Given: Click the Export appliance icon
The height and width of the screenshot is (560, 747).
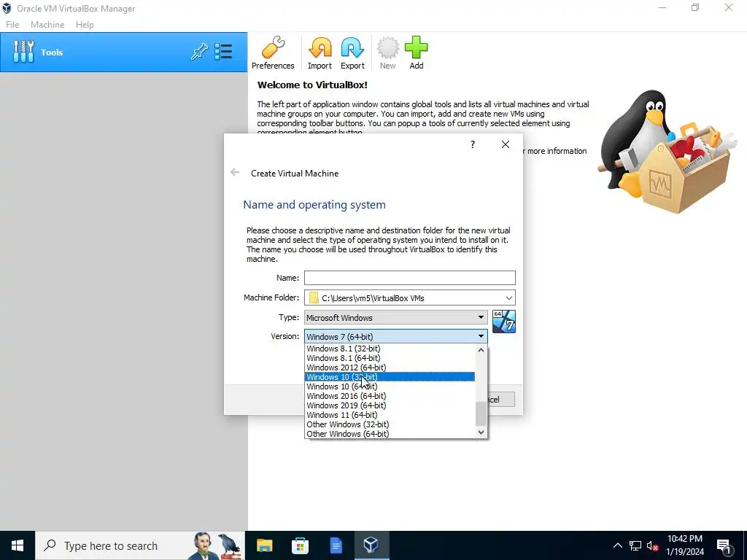Looking at the screenshot, I should pos(352,52).
